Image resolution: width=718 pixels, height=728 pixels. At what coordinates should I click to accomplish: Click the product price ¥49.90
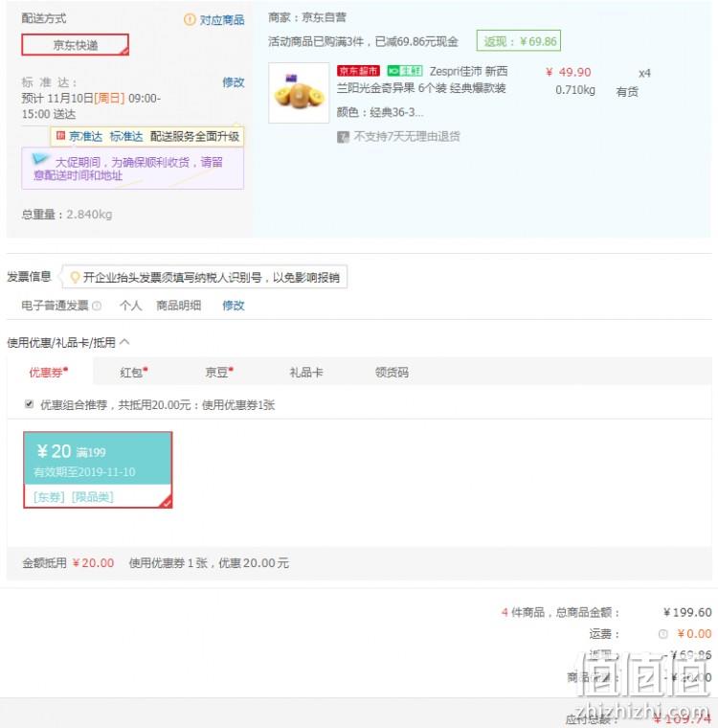tap(568, 72)
